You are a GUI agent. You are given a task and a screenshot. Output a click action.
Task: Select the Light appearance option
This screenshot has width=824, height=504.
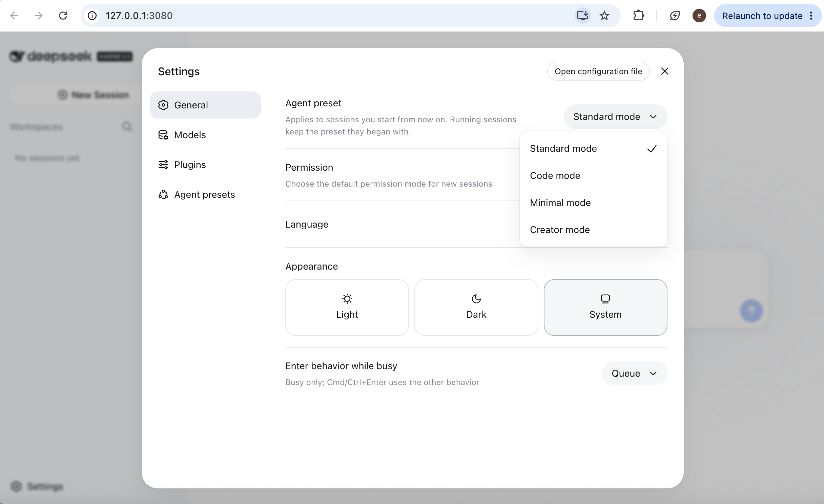pyautogui.click(x=347, y=308)
